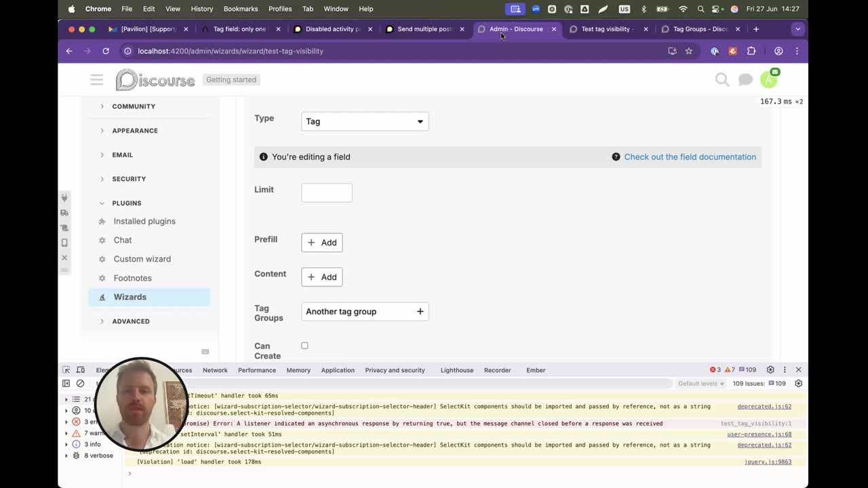Open the Ember DevTools tab
This screenshot has width=868, height=488.
click(536, 370)
